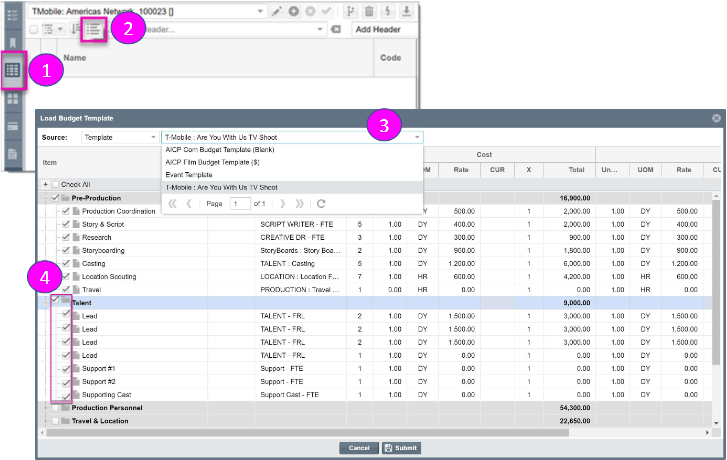Click the bookmark icon in left sidebar

click(13, 43)
